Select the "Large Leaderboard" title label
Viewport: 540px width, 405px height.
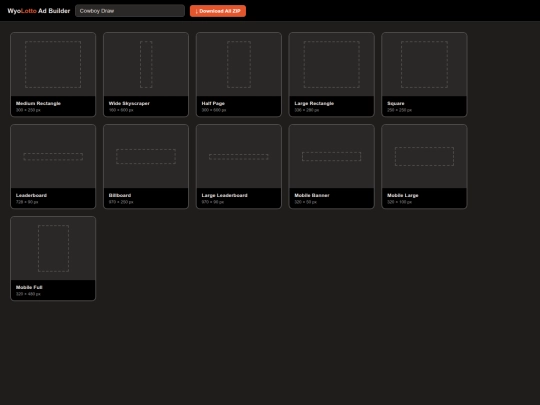(225, 195)
